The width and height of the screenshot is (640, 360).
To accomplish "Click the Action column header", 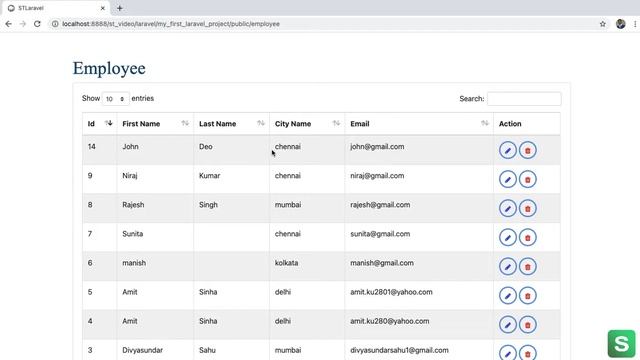I will (x=527, y=124).
